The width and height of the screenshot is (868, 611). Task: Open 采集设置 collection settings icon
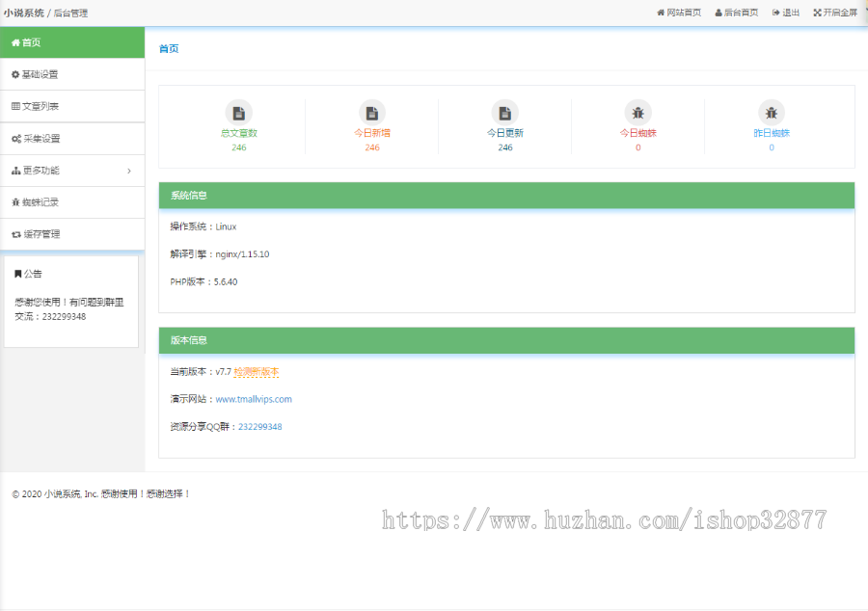point(14,138)
